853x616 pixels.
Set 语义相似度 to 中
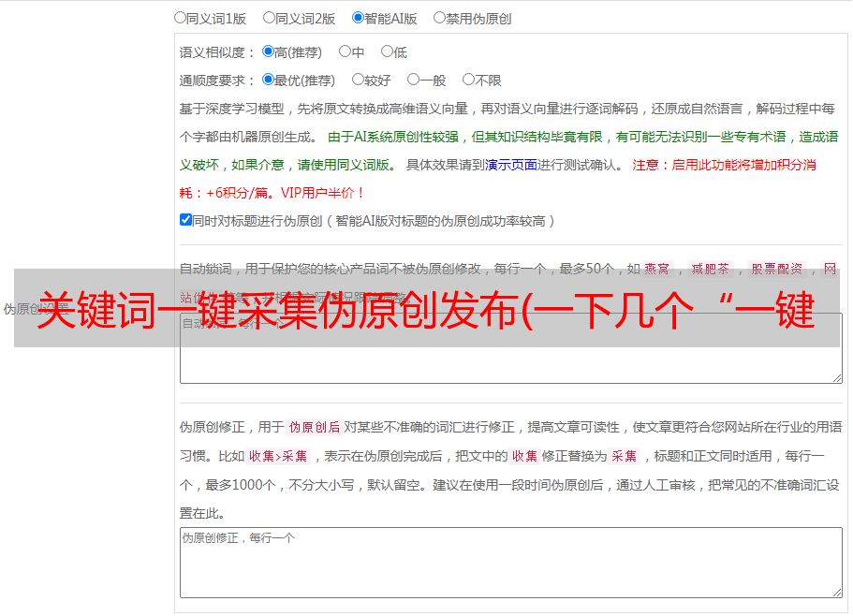[345, 51]
